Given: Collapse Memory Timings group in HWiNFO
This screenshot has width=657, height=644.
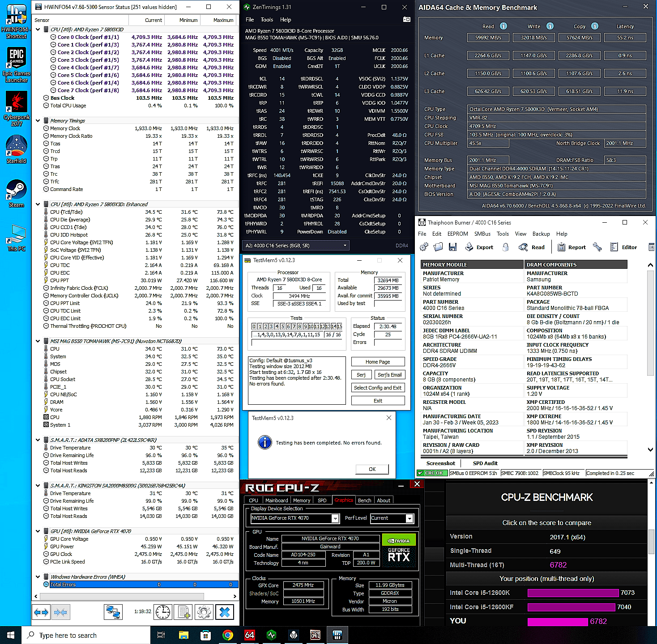Looking at the screenshot, I should pos(38,121).
